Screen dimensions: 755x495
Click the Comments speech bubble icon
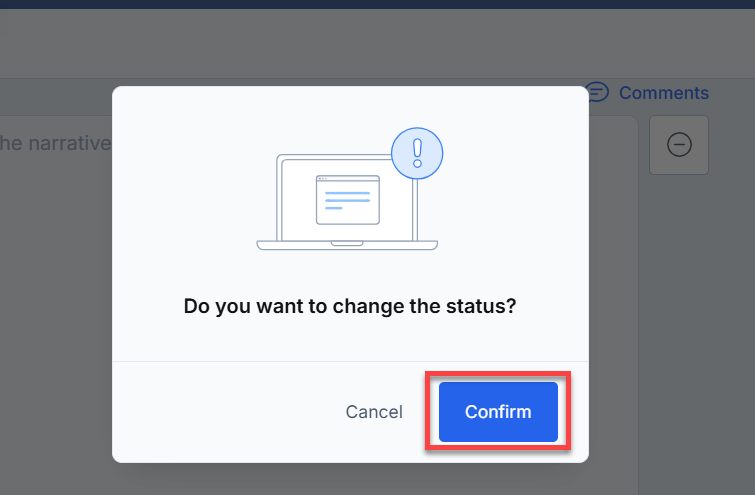598,91
